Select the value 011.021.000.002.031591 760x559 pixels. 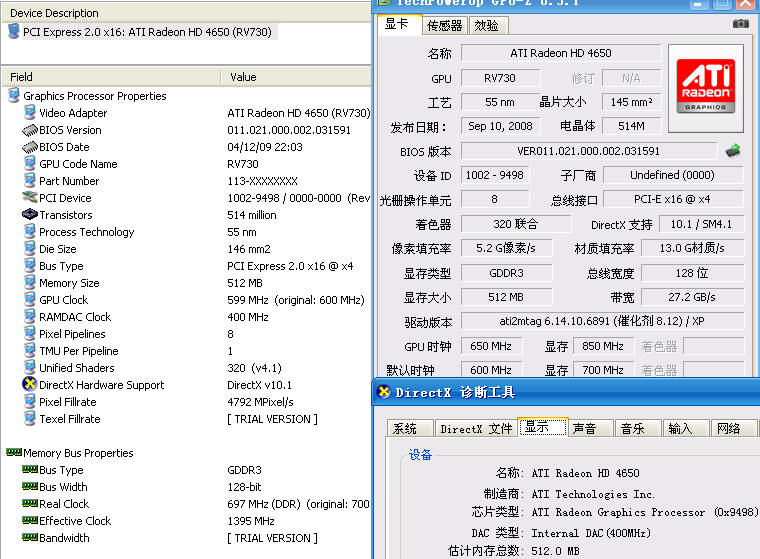coord(289,130)
